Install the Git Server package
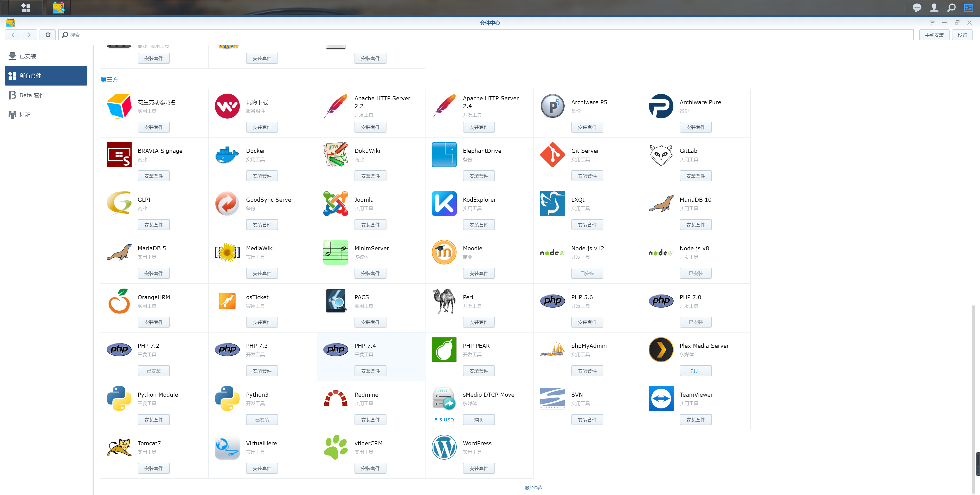This screenshot has width=980, height=495. (587, 176)
